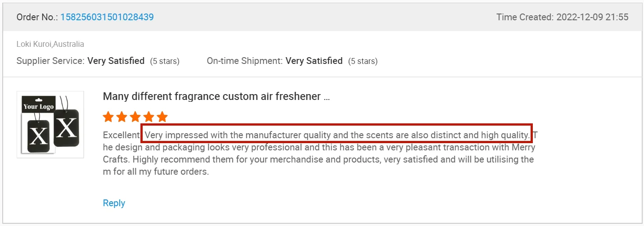Click the fourth orange rating star
Image resolution: width=644 pixels, height=226 pixels.
pos(149,118)
